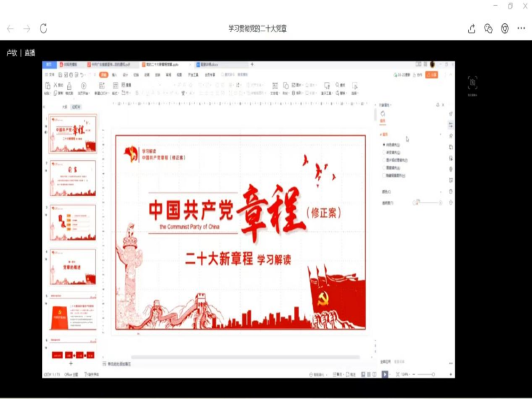This screenshot has width=532, height=399.
Task: Switch to slide sorter view
Action: [x=369, y=374]
